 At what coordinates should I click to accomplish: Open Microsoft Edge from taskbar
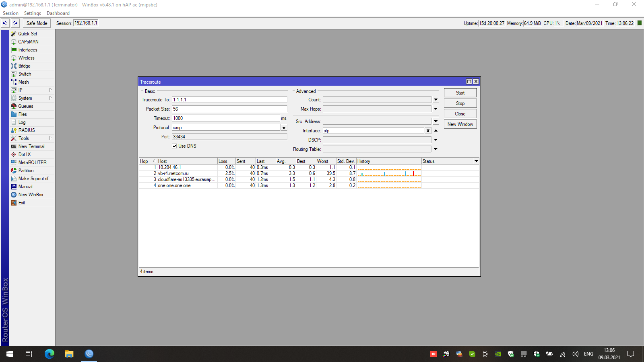point(50,354)
